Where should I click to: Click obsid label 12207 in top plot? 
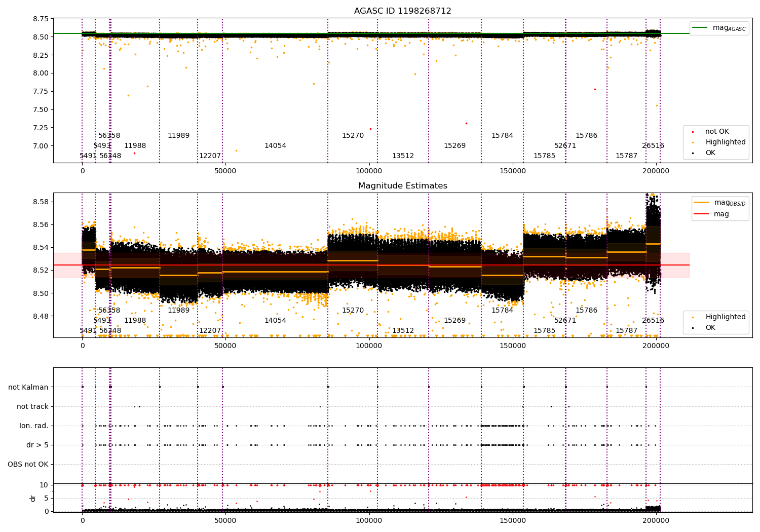point(210,156)
